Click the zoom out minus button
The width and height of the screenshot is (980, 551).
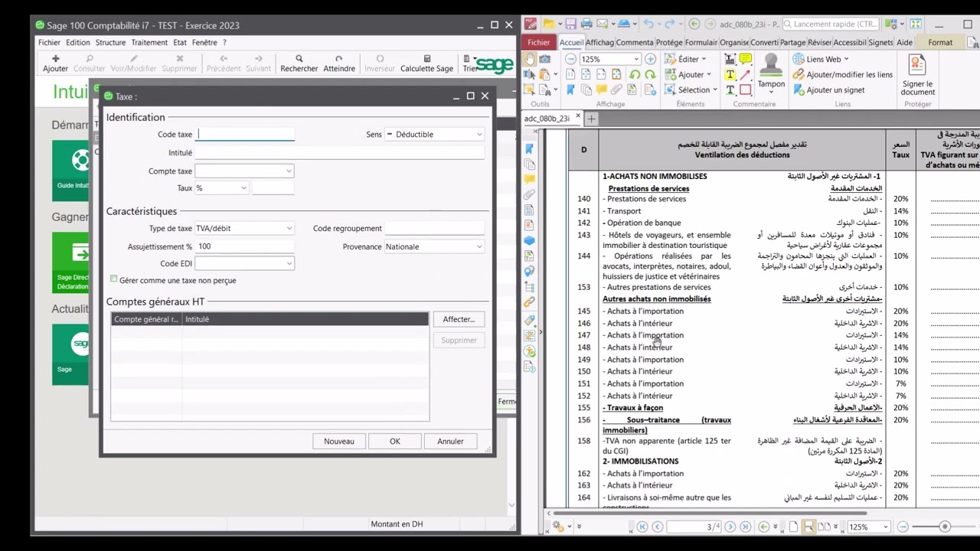(570, 59)
